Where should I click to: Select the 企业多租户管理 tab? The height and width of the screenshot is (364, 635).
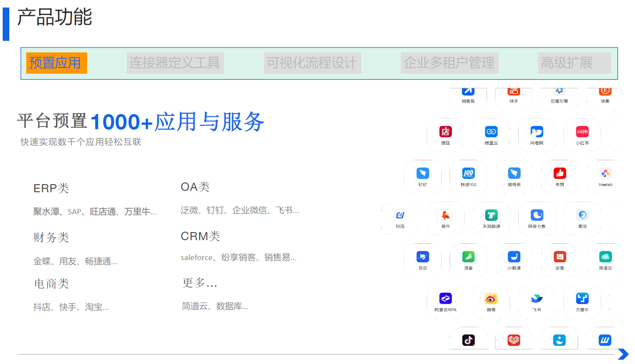449,63
